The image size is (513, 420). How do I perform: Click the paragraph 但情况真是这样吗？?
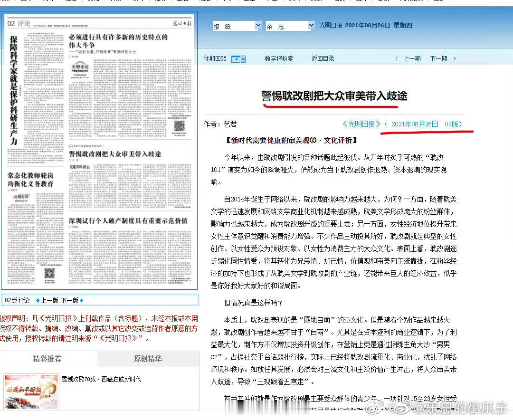253,303
